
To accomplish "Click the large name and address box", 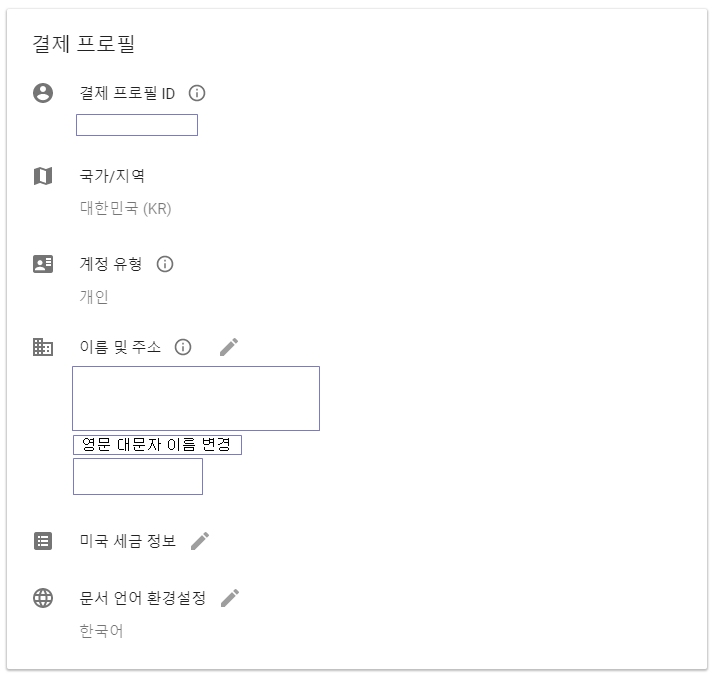I will (x=196, y=398).
